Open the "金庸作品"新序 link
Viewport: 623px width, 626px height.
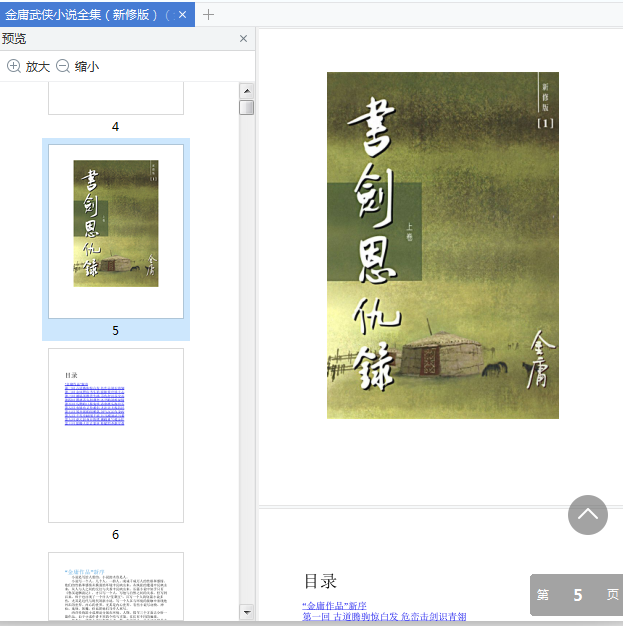(x=334, y=605)
